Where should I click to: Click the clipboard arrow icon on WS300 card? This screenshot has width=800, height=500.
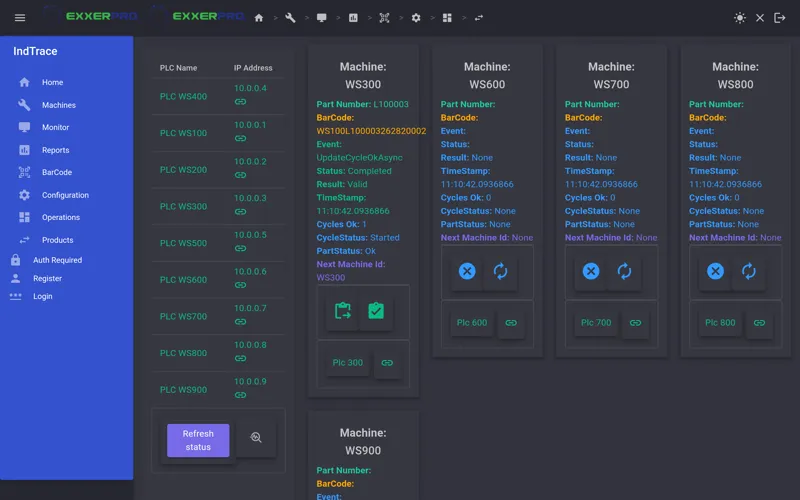coord(342,311)
